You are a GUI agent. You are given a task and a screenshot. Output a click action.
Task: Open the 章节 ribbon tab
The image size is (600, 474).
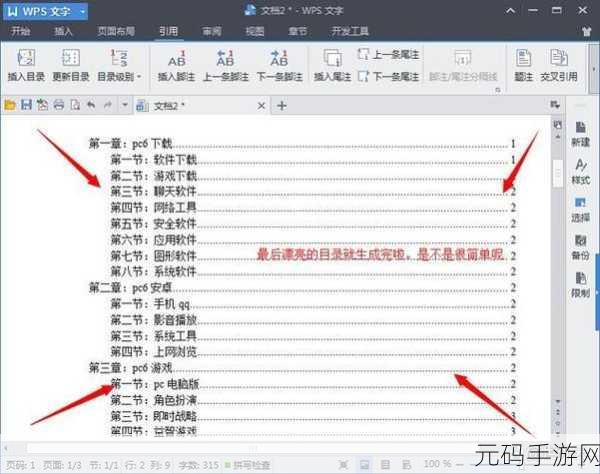(x=298, y=31)
